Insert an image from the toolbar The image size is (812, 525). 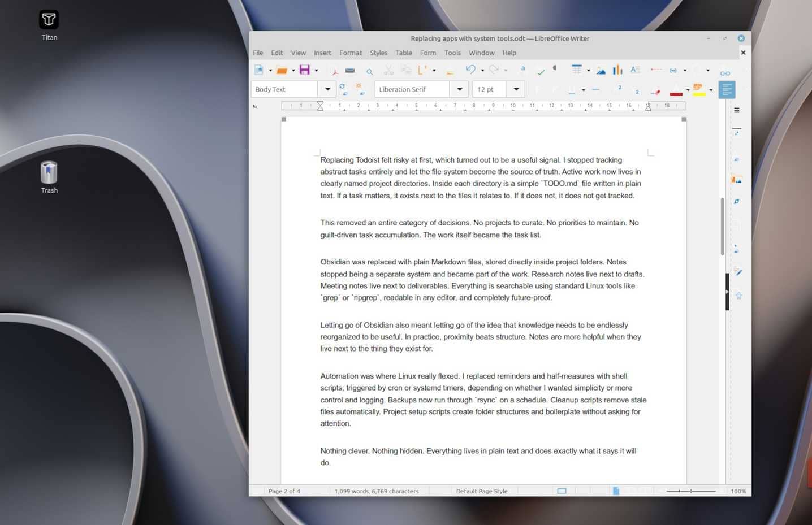[x=601, y=70]
